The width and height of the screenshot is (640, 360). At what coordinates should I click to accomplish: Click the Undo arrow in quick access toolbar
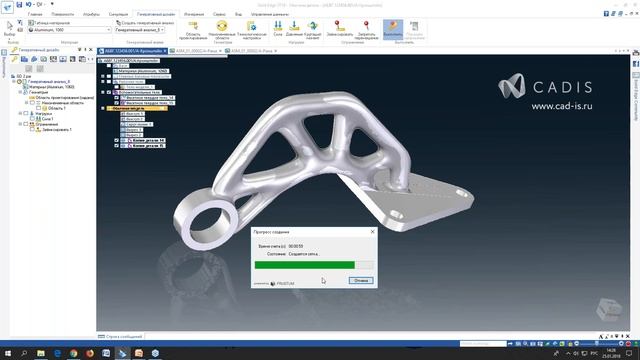tap(29, 4)
